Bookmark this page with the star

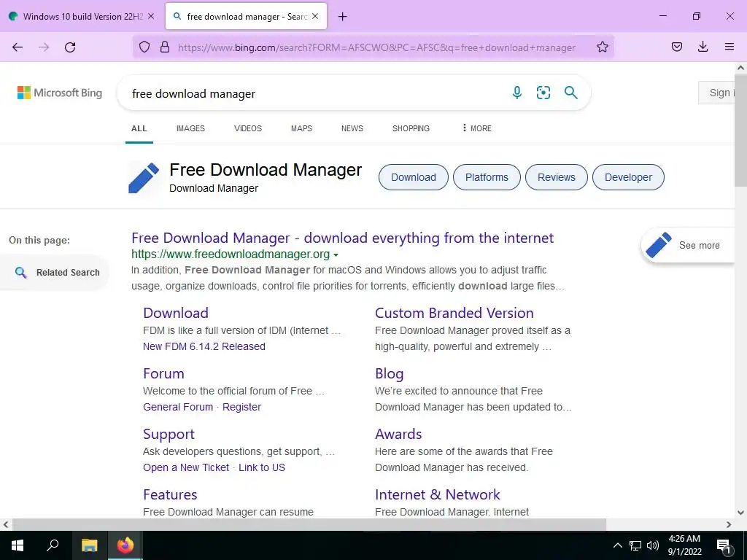coord(602,47)
